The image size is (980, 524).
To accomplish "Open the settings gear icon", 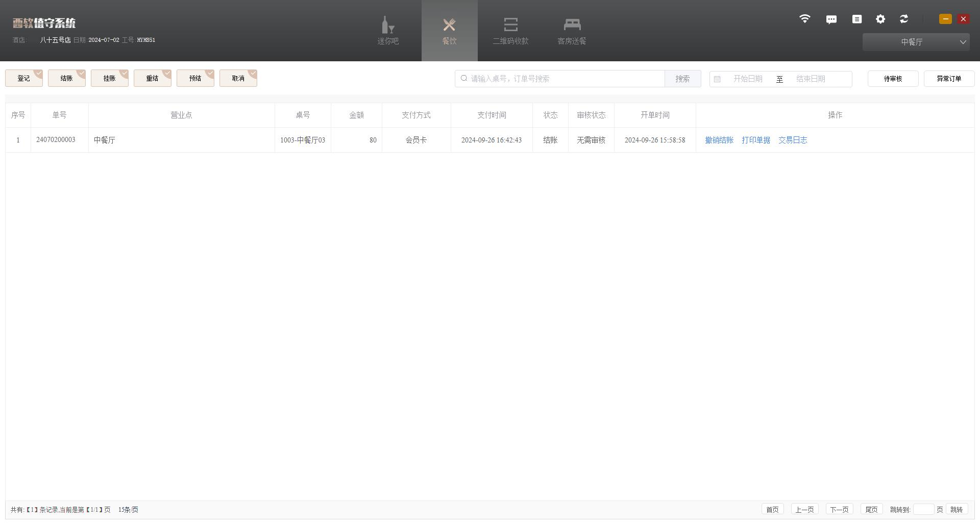I will tap(880, 19).
